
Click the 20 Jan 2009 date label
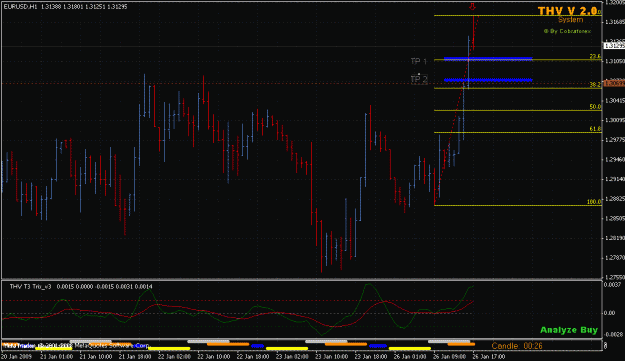pos(16,357)
